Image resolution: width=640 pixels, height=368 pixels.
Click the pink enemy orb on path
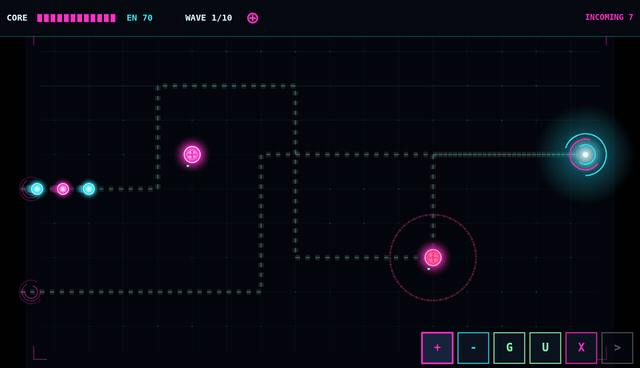click(63, 189)
